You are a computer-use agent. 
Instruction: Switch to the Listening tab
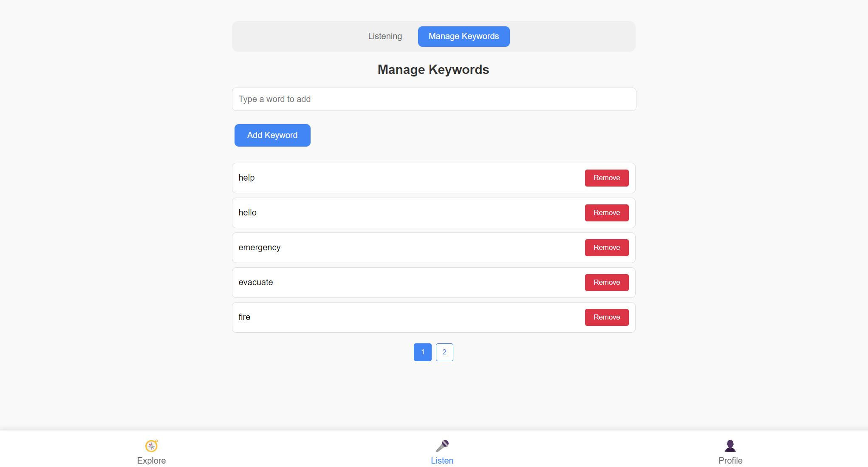pyautogui.click(x=385, y=37)
